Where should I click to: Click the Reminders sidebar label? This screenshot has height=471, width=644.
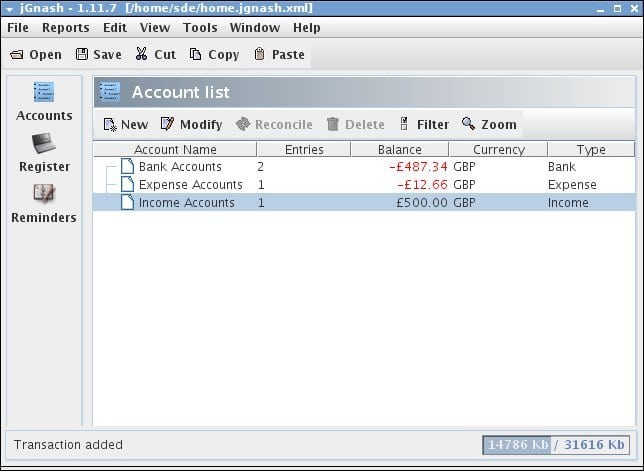44,217
